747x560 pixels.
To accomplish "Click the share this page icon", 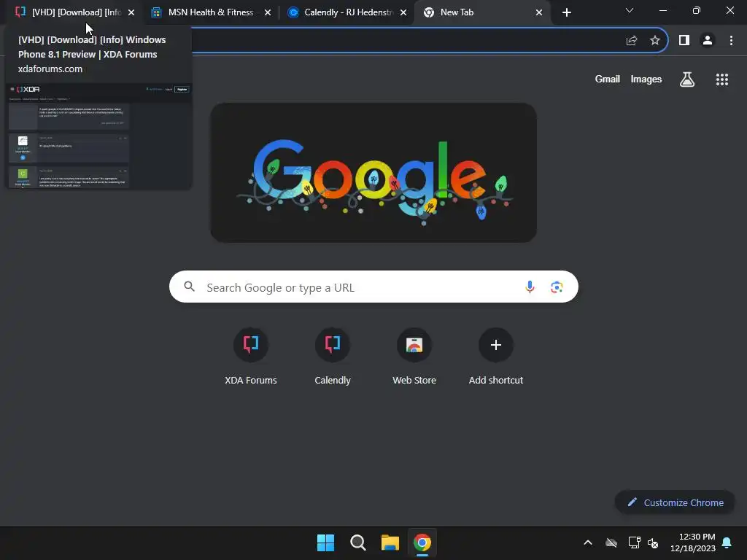I will click(x=632, y=41).
